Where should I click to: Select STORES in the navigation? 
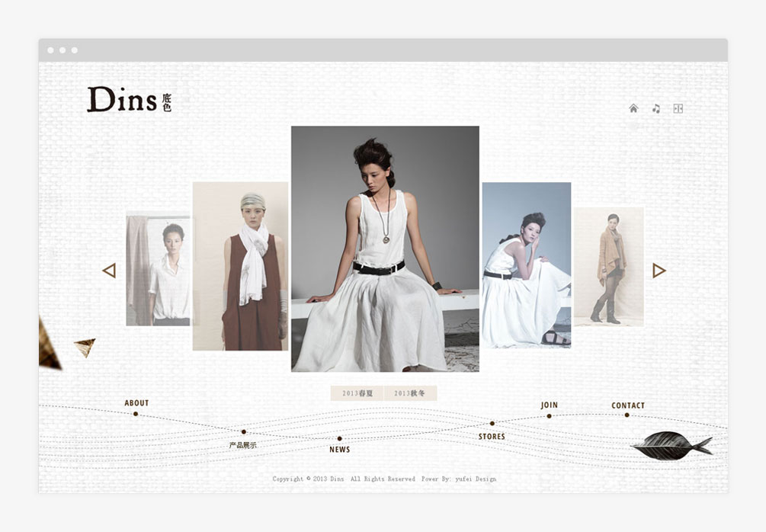[x=492, y=436]
